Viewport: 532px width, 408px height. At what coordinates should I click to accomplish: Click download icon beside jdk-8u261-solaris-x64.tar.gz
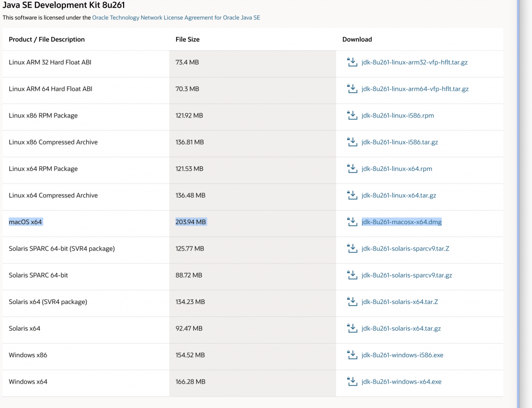[x=352, y=328]
